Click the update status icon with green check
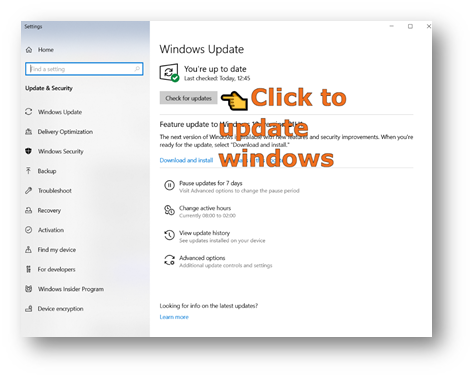The width and height of the screenshot is (474, 379). point(169,73)
